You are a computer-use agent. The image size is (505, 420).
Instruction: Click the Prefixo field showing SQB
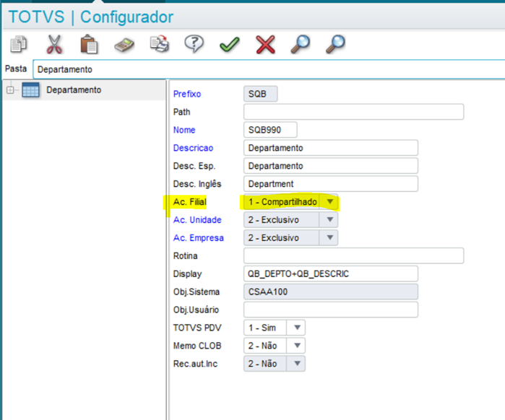[x=261, y=94]
